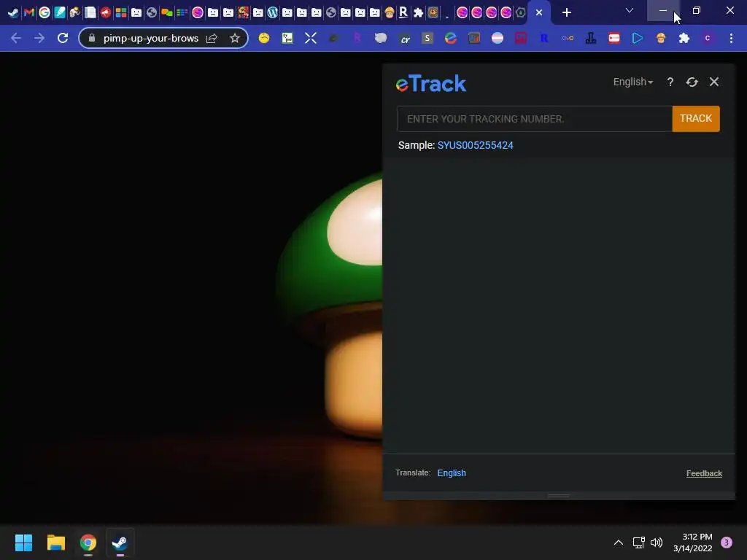This screenshot has height=560, width=747.
Task: Refresh eTrack using the sync arrows icon
Action: point(692,82)
